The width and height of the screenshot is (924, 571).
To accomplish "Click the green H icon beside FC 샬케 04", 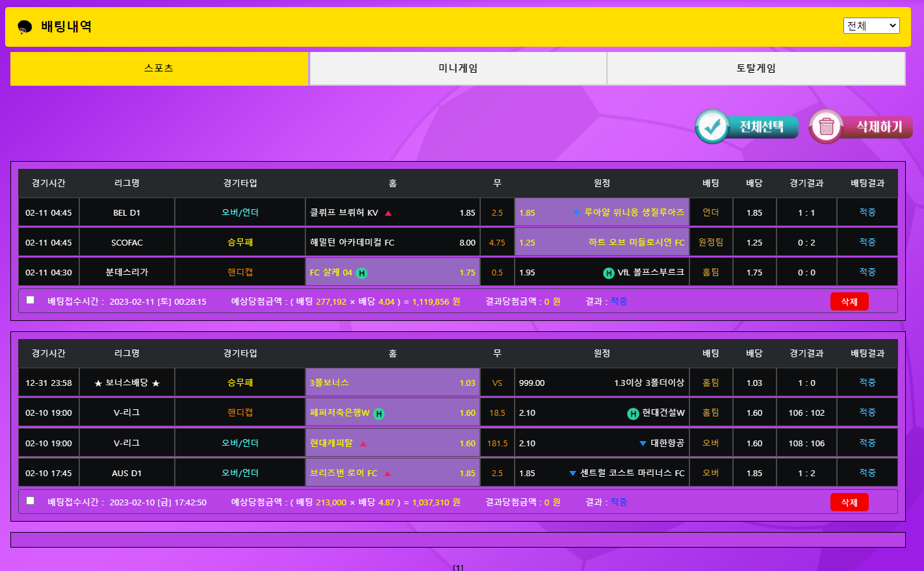I will point(362,273).
